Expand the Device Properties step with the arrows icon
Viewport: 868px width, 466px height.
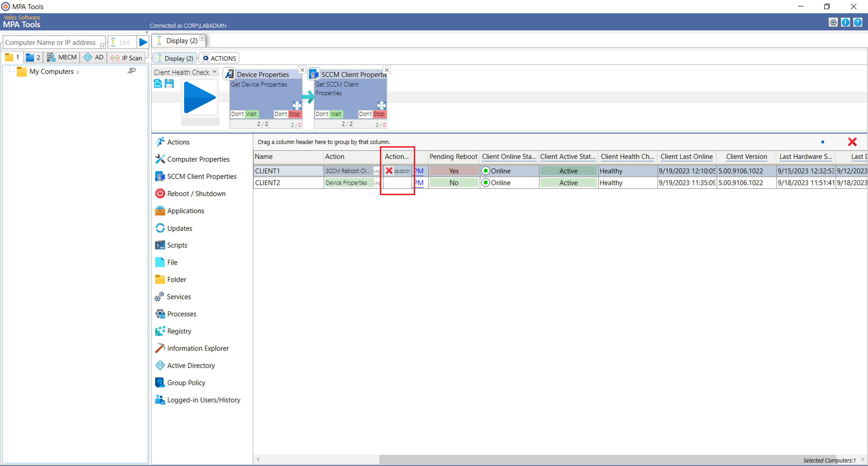(x=297, y=105)
